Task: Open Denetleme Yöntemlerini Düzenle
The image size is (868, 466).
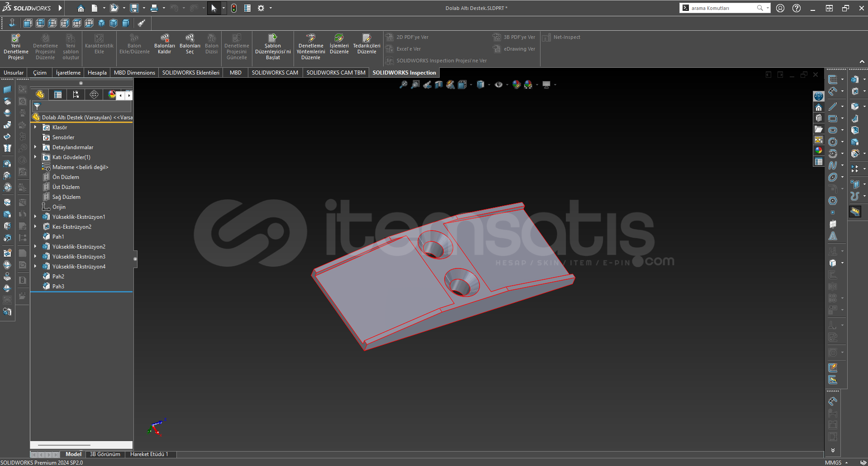Action: (311, 47)
